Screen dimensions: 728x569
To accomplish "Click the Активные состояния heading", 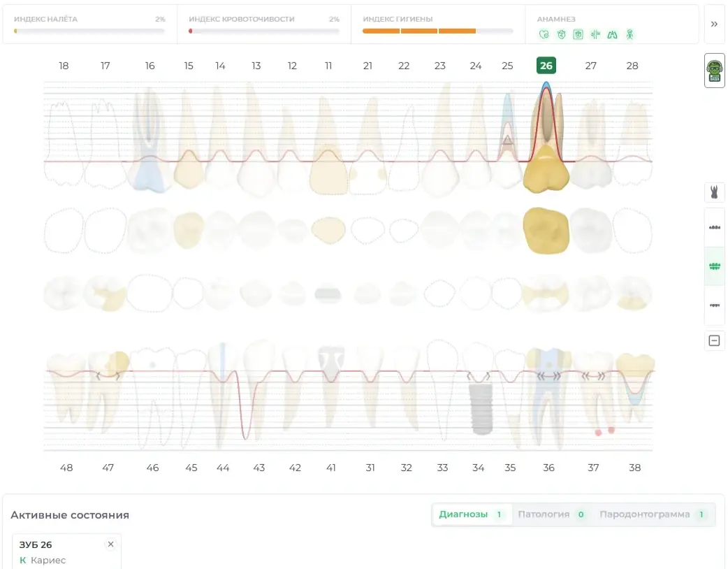I will tap(70, 514).
